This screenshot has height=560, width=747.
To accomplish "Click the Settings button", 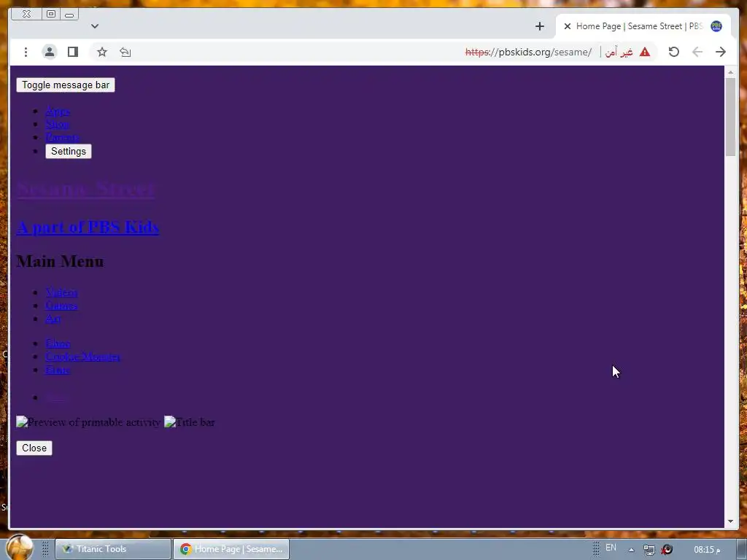I will (x=69, y=151).
